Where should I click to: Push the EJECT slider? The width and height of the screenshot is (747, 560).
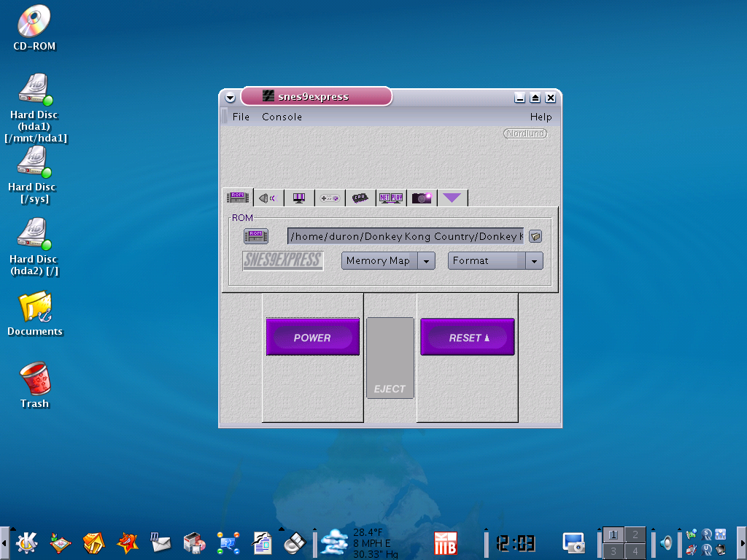[390, 358]
